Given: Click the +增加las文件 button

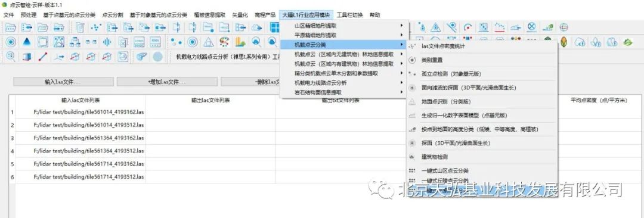Looking at the screenshot, I should tap(167, 82).
